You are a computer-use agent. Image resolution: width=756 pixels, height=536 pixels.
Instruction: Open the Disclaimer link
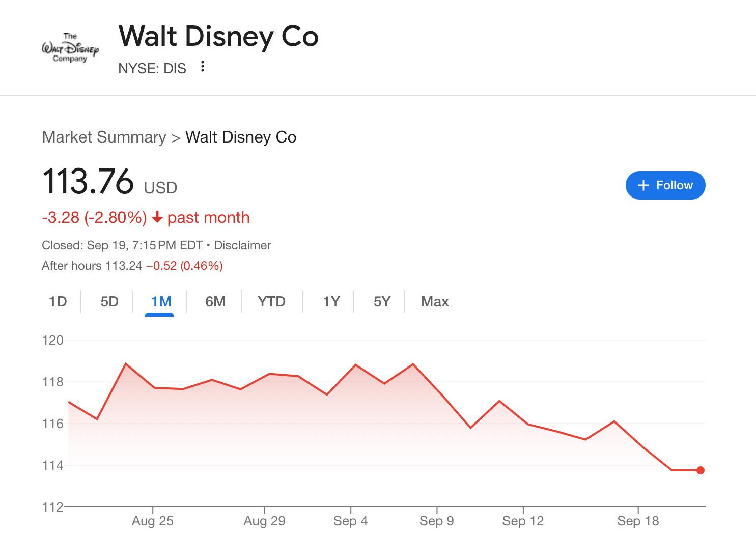click(242, 245)
